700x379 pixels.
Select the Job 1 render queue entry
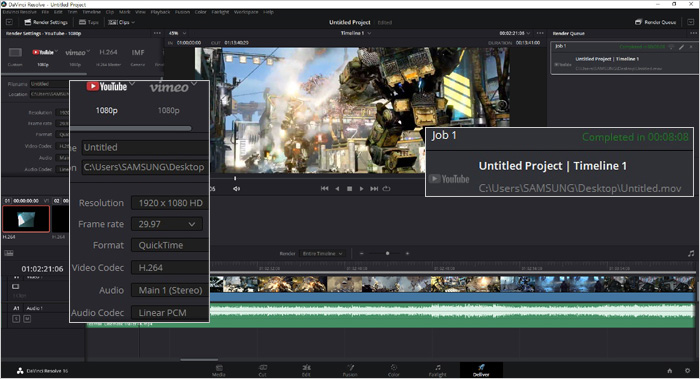[625, 58]
